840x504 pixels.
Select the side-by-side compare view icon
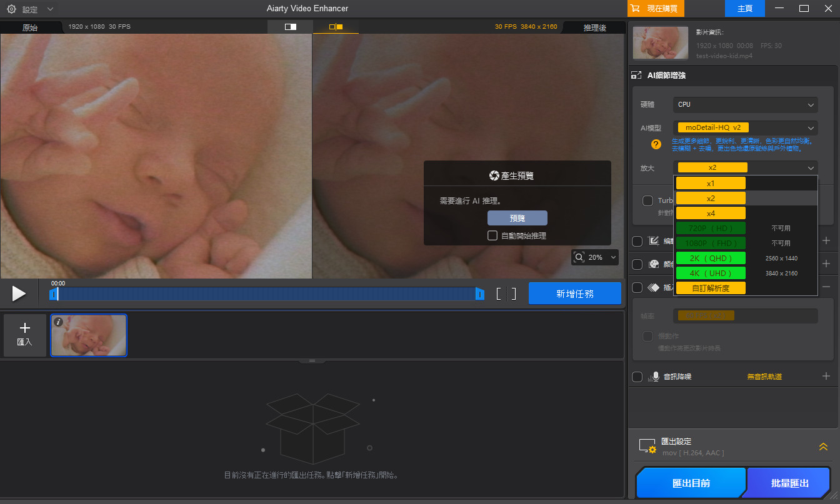pos(336,27)
